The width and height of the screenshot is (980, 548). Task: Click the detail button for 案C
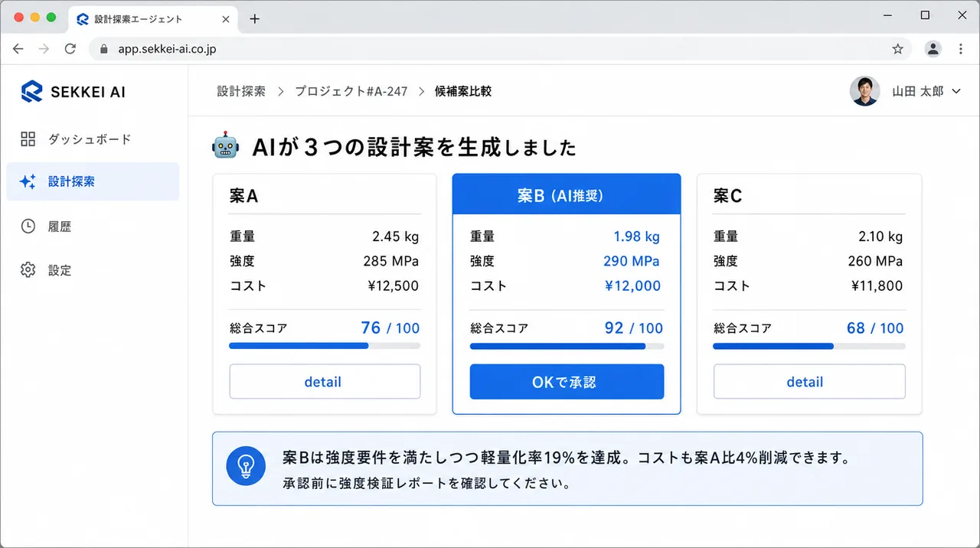coord(809,381)
